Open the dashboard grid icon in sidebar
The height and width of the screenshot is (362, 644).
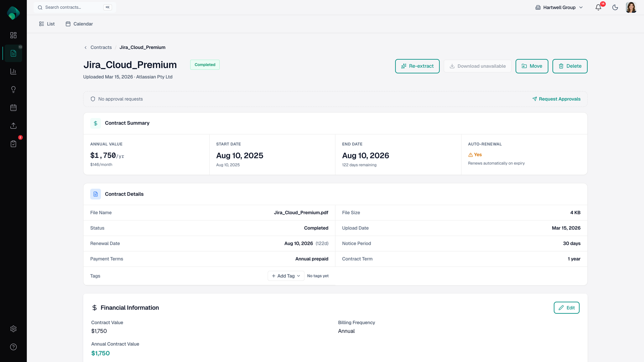click(x=13, y=35)
